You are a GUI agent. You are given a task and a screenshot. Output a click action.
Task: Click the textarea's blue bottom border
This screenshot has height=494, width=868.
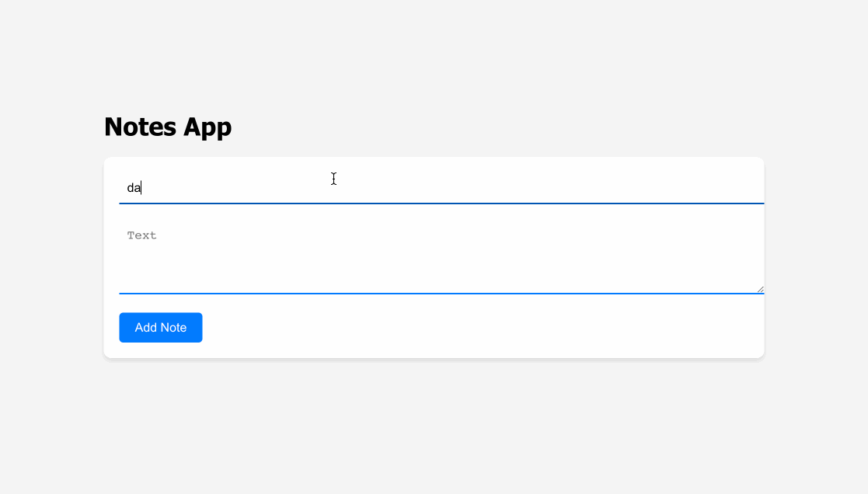point(441,295)
